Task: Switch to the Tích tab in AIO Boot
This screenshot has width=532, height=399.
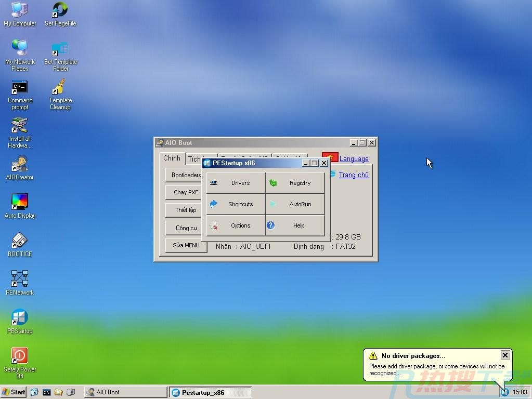Action: pos(194,159)
